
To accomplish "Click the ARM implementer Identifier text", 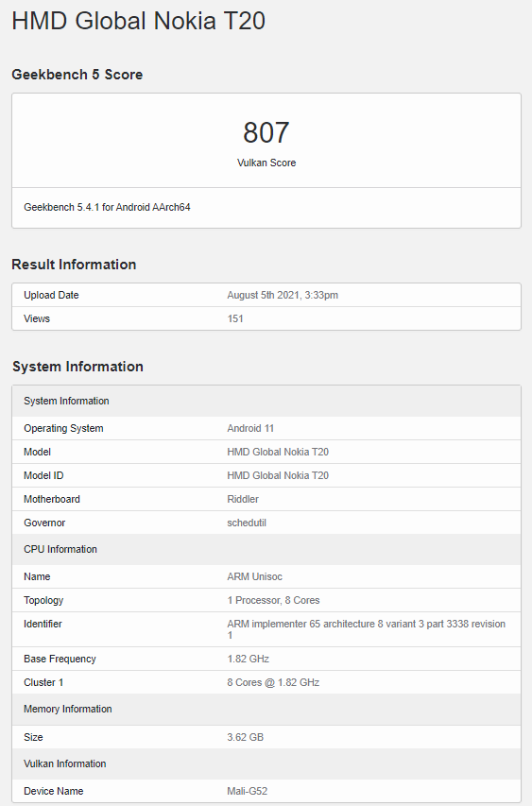I will pos(367,629).
